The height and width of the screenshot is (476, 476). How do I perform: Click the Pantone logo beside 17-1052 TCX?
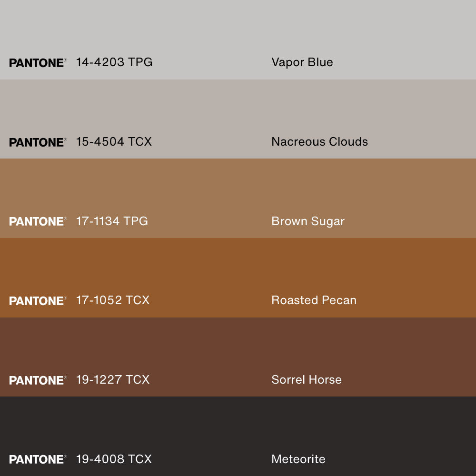coord(38,301)
